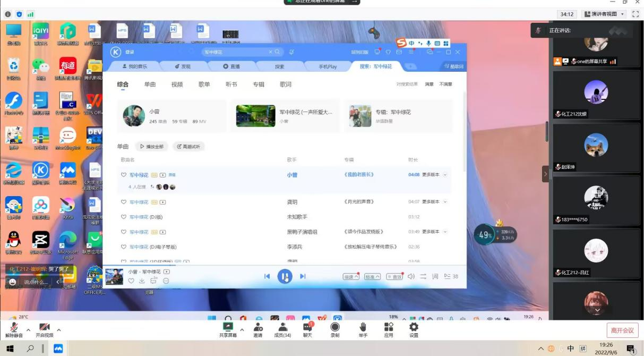Open lyrics with the 词 icon
The image size is (644, 356).
pos(435,276)
